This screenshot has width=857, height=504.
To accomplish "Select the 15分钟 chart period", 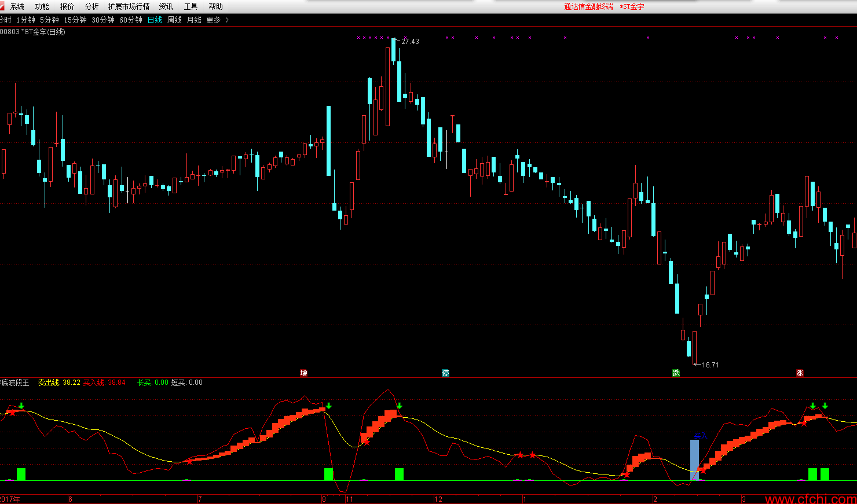I will [75, 20].
